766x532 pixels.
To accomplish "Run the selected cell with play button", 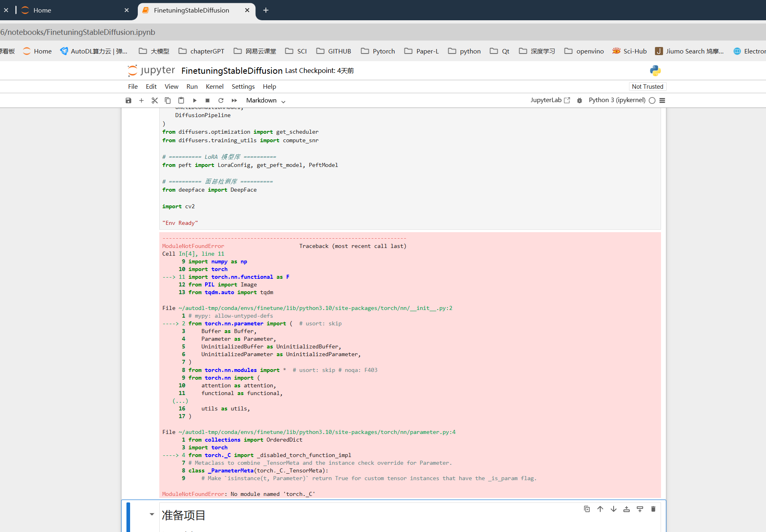I will (x=195, y=100).
